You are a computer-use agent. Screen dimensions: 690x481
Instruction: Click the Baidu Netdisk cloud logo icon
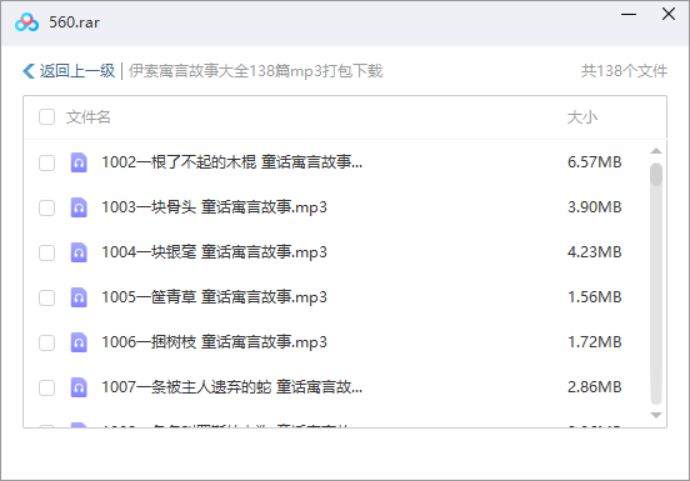pyautogui.click(x=26, y=22)
